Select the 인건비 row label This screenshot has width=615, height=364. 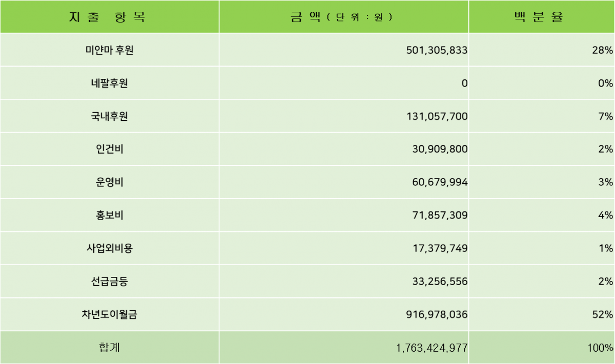pyautogui.click(x=109, y=149)
